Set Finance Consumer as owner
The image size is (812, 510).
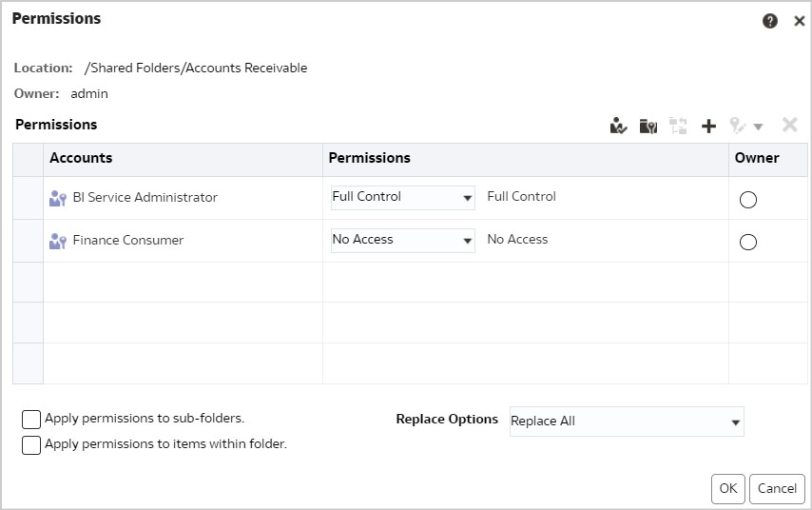tap(747, 242)
